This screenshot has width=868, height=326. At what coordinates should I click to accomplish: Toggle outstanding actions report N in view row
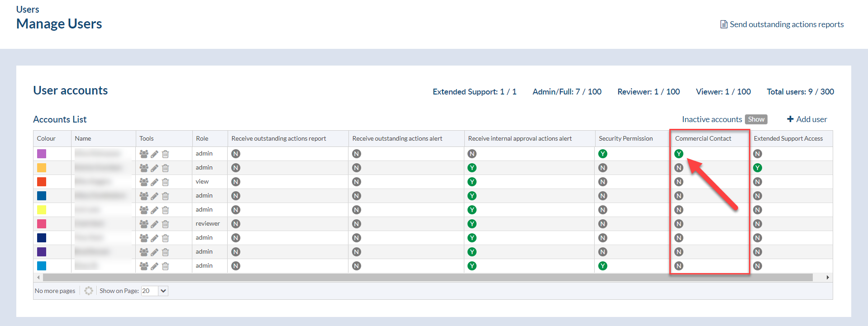(236, 182)
